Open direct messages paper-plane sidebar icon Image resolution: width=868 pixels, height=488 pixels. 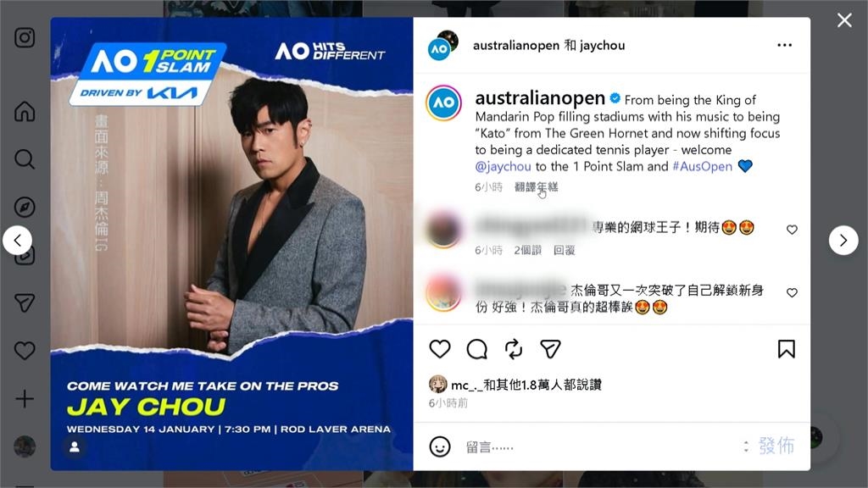tap(25, 302)
